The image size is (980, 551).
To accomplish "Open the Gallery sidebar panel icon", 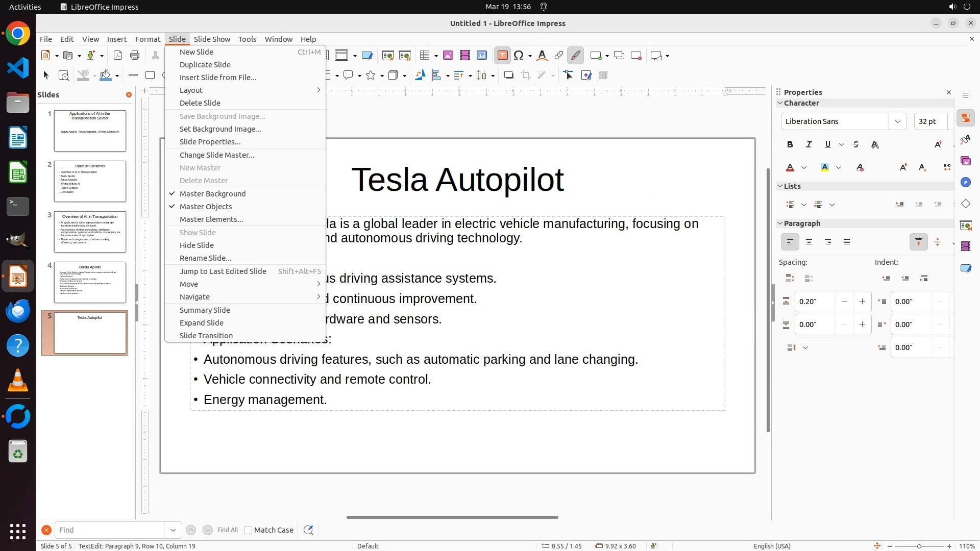I will click(966, 161).
